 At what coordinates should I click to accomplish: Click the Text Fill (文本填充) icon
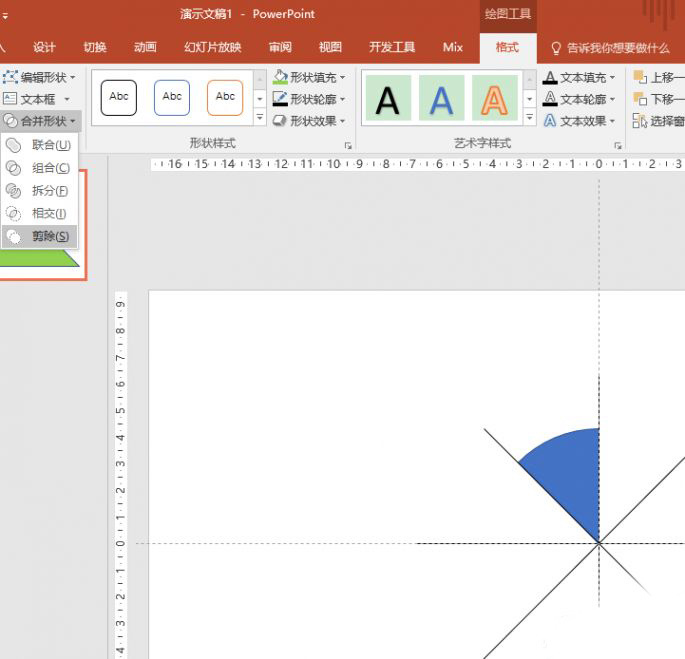[x=550, y=77]
